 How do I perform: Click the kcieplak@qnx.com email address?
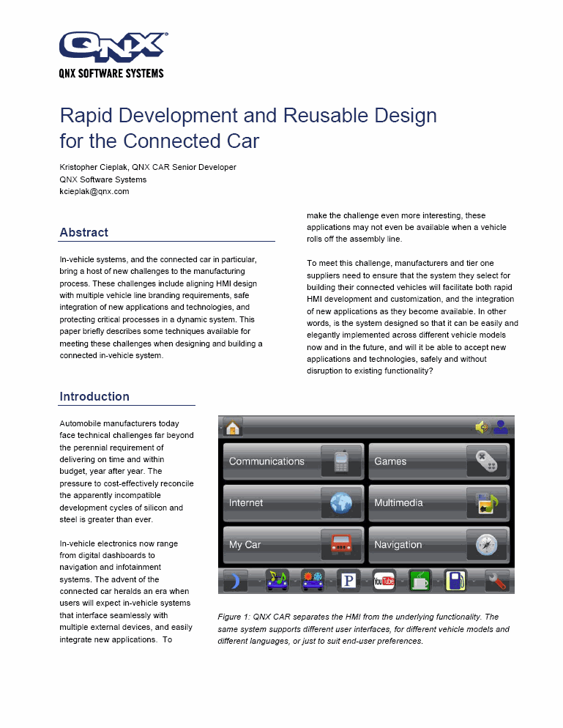[x=94, y=191]
